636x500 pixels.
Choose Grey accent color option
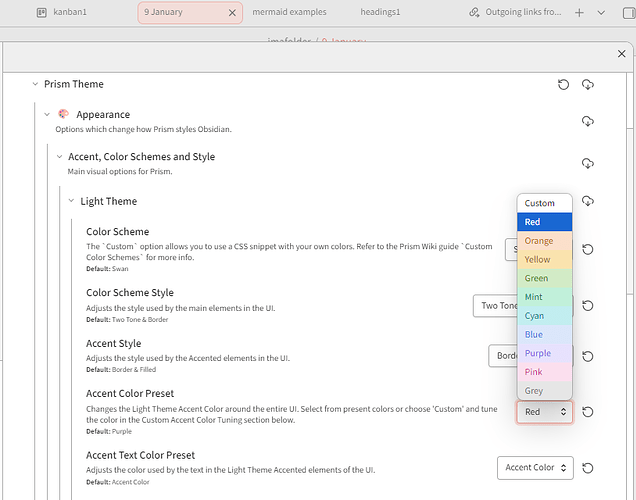coord(545,391)
